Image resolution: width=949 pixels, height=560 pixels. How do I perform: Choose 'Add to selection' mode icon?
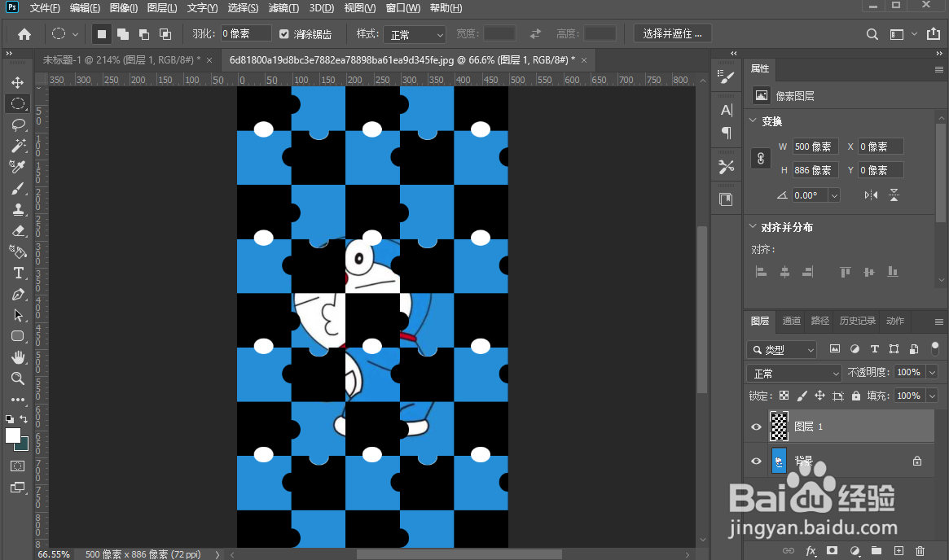[123, 34]
